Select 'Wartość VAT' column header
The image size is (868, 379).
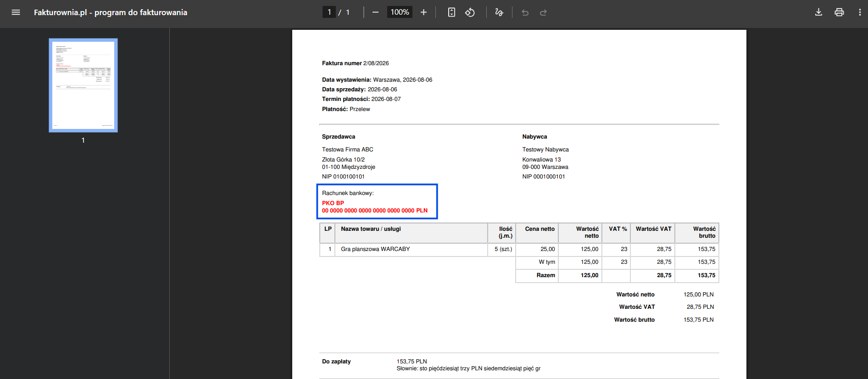tap(653, 229)
